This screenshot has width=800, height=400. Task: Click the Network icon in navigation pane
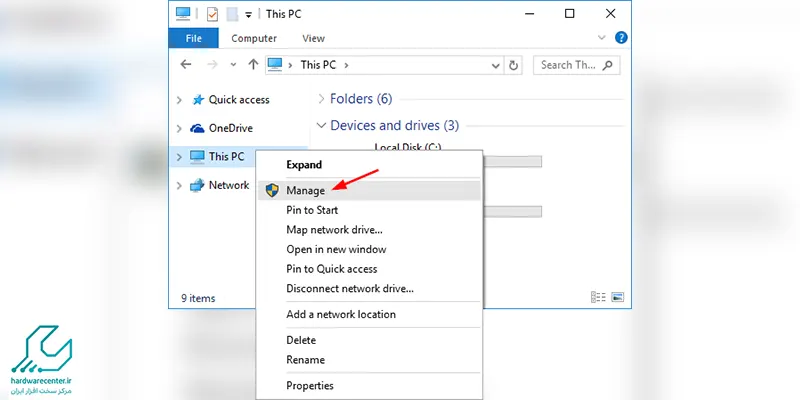pos(197,185)
